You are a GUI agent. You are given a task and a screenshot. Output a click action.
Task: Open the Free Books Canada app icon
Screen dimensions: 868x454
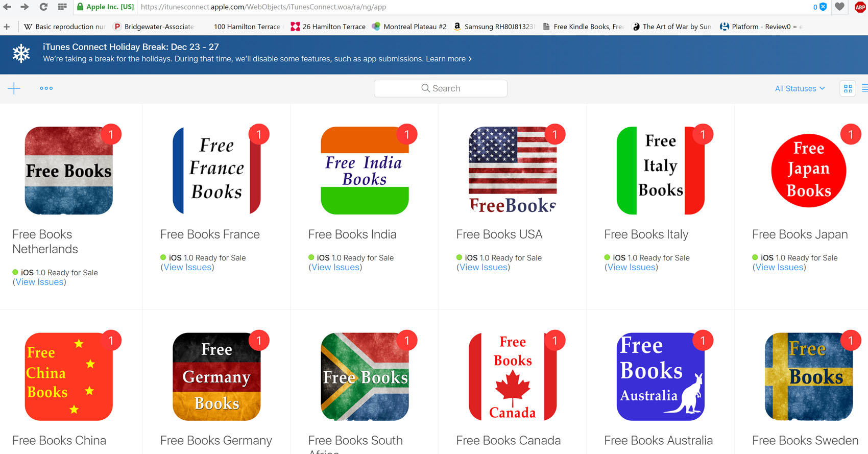[x=513, y=376]
